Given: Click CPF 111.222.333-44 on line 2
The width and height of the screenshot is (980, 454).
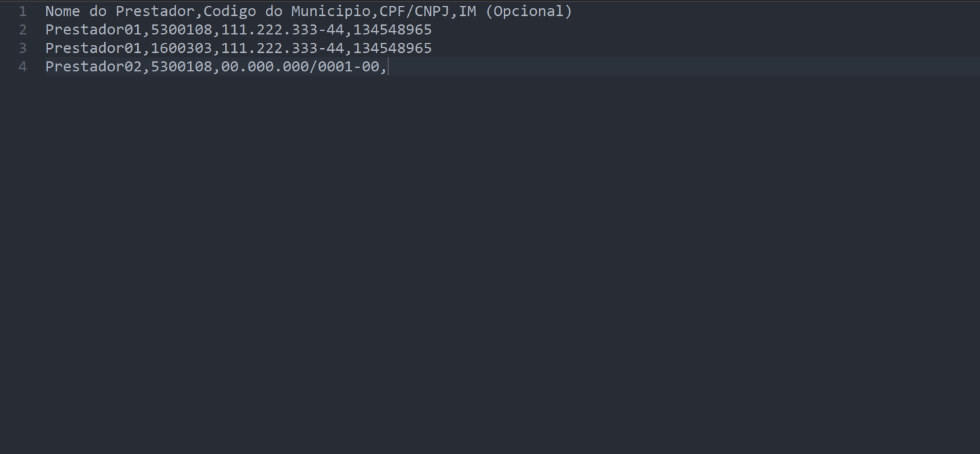Looking at the screenshot, I should pyautogui.click(x=282, y=30).
